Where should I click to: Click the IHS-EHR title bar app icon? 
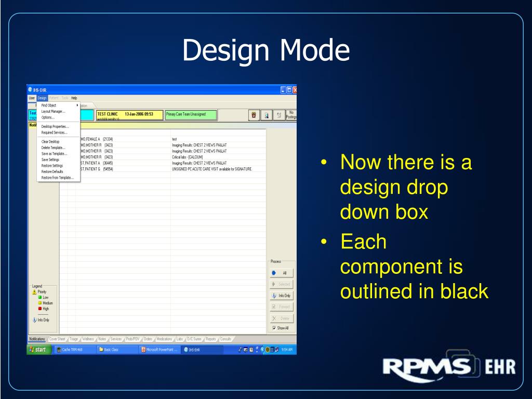coord(30,90)
